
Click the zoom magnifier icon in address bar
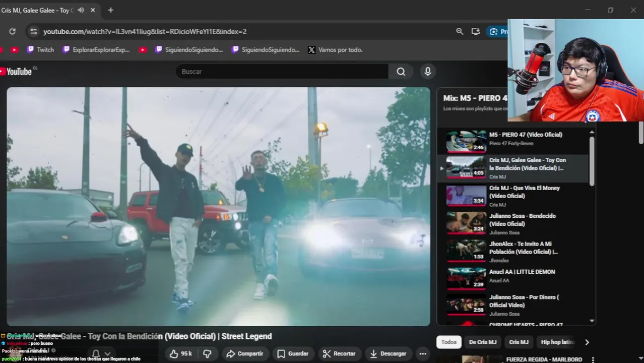pyautogui.click(x=460, y=31)
